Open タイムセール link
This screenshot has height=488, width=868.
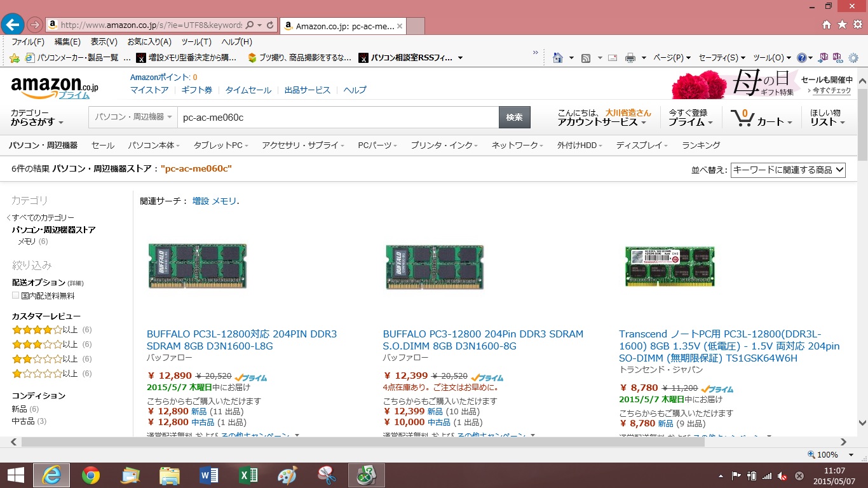pyautogui.click(x=248, y=90)
